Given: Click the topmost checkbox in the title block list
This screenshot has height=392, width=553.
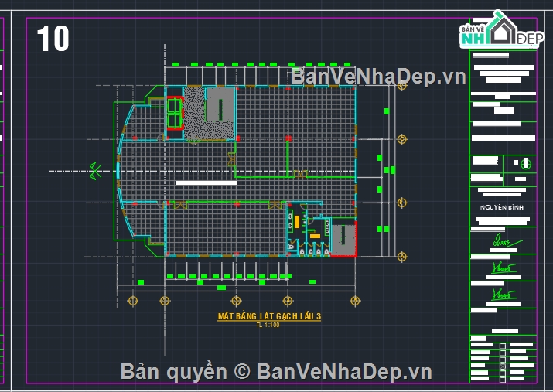Looking at the screenshot, I should point(503,346).
